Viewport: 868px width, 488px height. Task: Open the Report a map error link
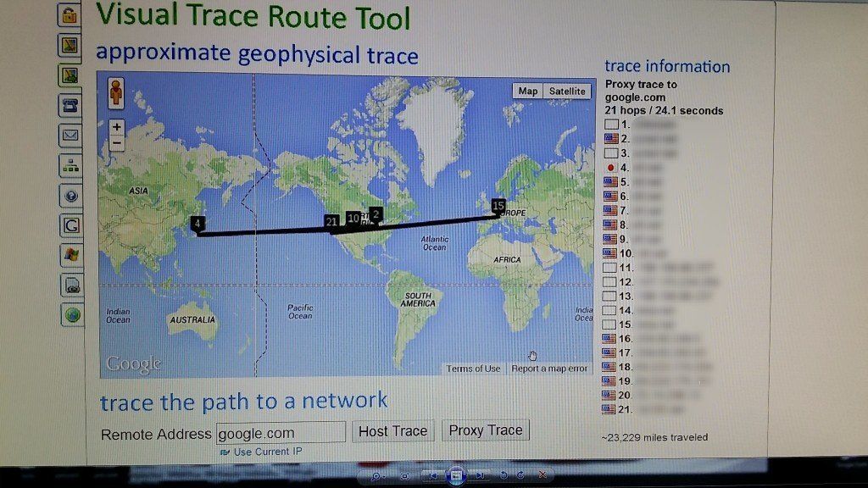click(549, 369)
